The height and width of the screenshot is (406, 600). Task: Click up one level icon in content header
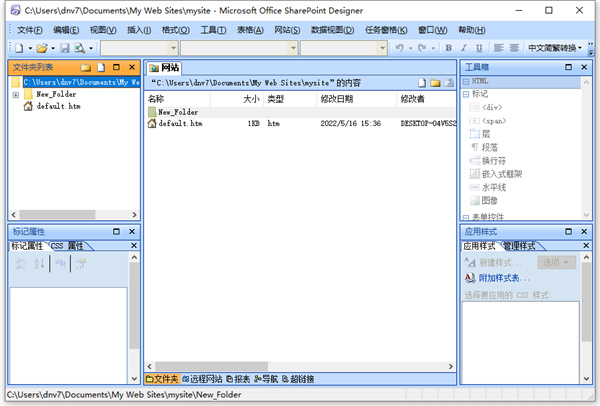pyautogui.click(x=449, y=83)
